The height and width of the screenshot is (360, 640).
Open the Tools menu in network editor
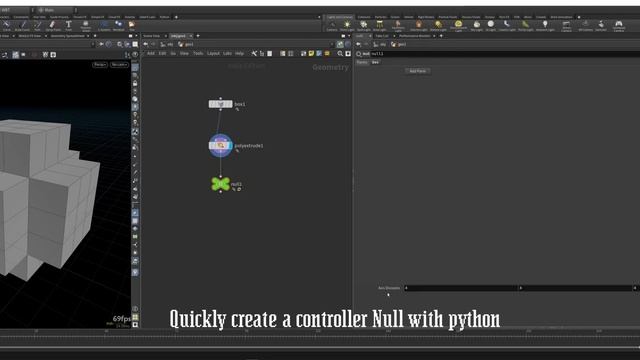pos(198,53)
